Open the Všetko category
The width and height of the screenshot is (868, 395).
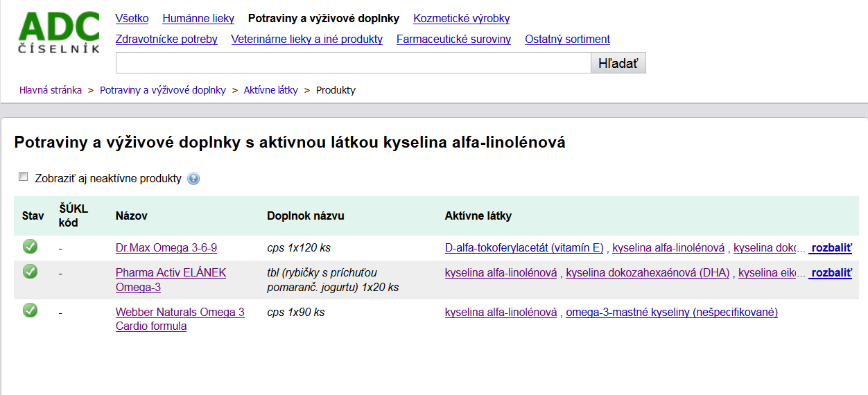132,19
